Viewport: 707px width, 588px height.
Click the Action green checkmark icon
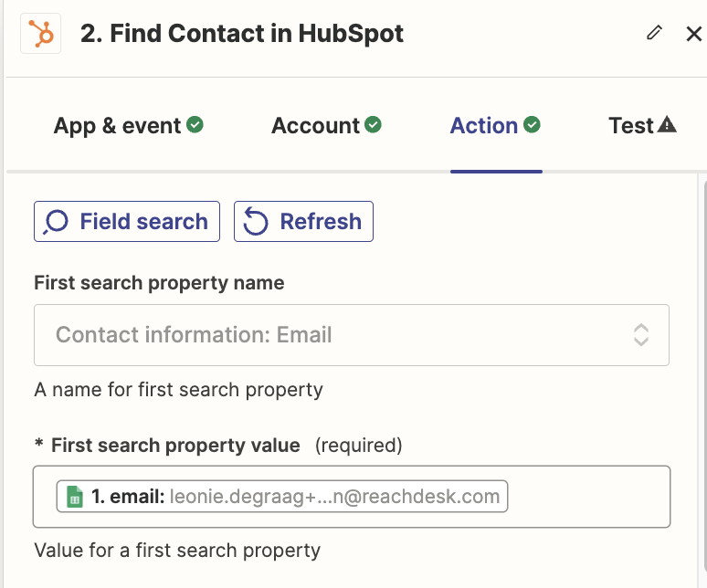coord(532,124)
